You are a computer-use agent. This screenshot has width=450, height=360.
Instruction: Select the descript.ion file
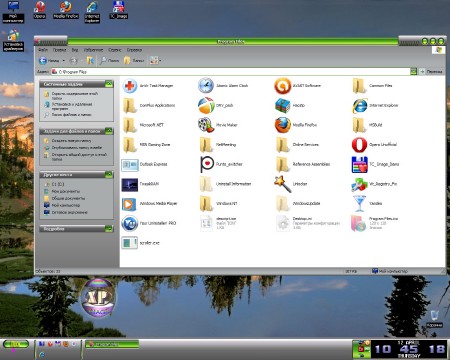coord(206,223)
